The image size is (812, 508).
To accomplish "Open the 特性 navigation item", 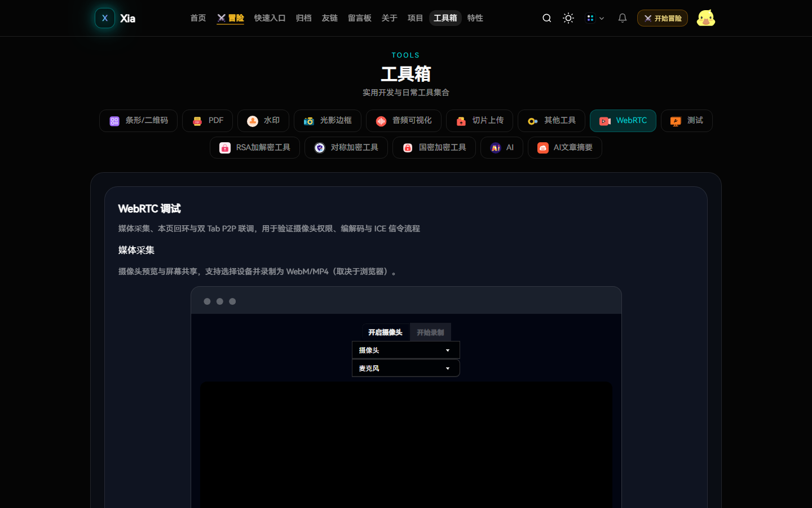I will [x=475, y=18].
